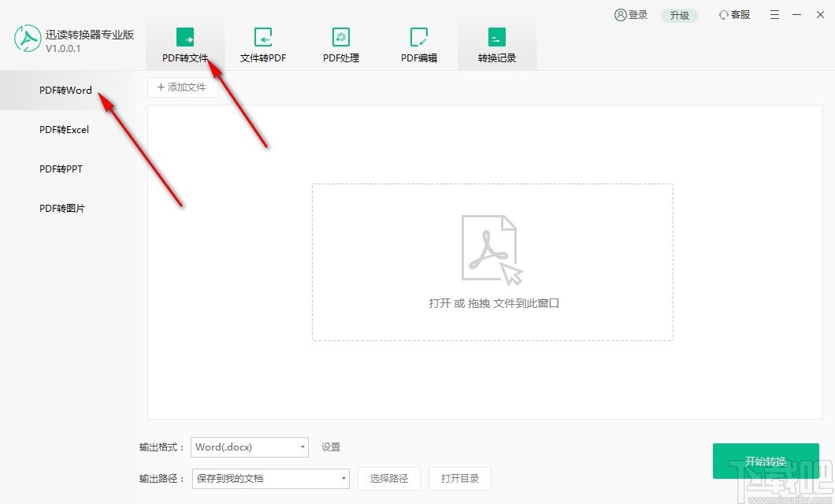Open 客服 customer service
Viewport: 835px width, 504px height.
[734, 14]
